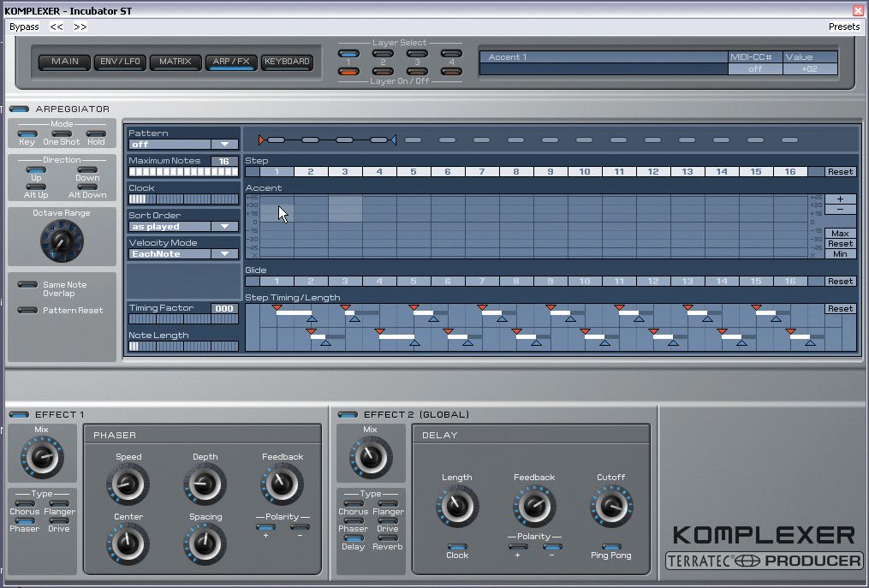The image size is (869, 588).
Task: Click Accent Max button
Action: coord(840,234)
